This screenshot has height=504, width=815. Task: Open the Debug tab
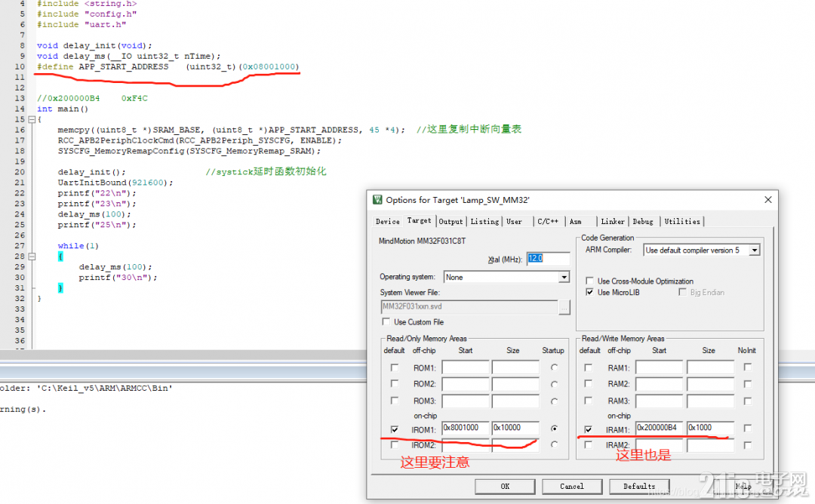pos(643,221)
